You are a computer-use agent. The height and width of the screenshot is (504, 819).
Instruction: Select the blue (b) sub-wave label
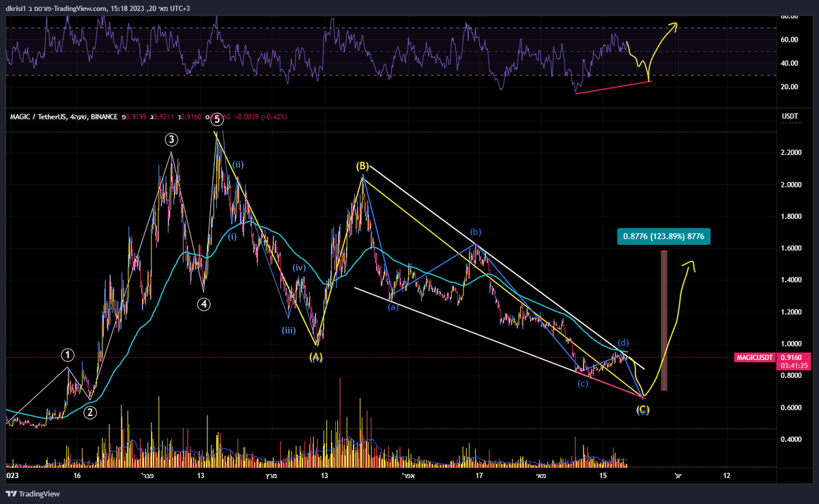(475, 233)
